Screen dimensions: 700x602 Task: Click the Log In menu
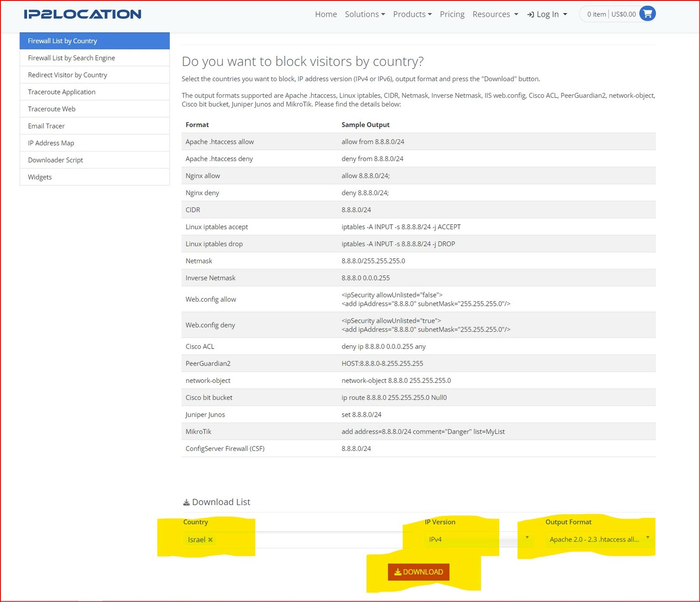pyautogui.click(x=547, y=14)
